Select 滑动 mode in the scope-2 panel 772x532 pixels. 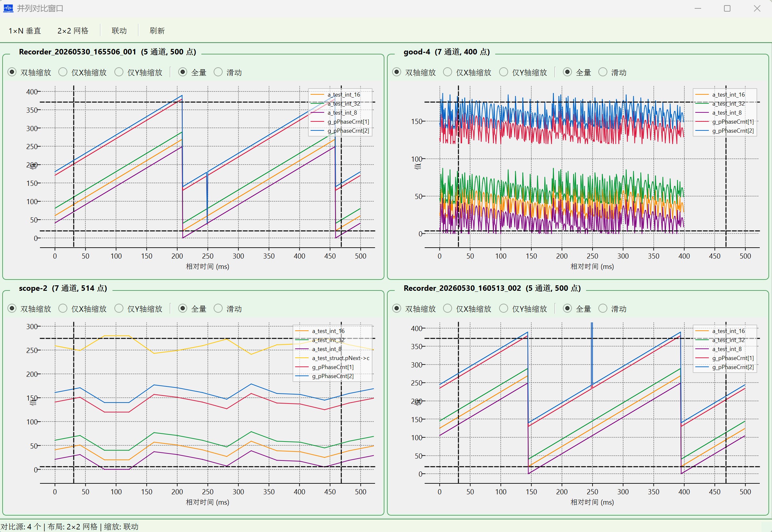coord(228,309)
